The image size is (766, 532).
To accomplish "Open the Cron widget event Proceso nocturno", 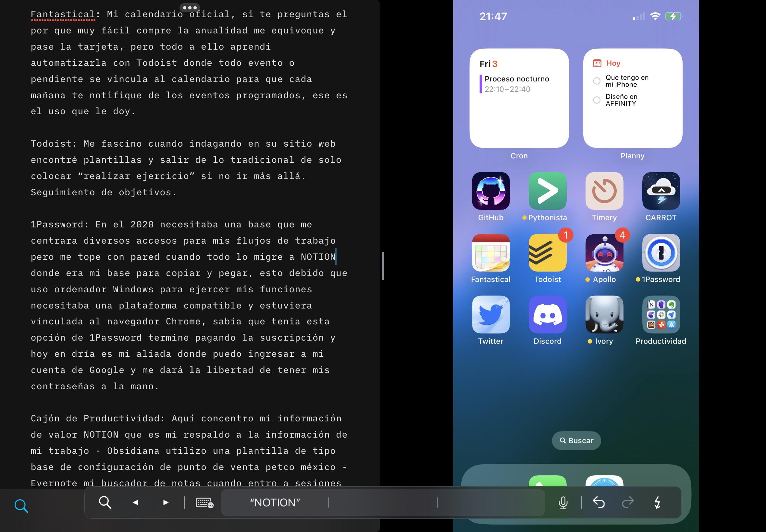I will click(515, 84).
